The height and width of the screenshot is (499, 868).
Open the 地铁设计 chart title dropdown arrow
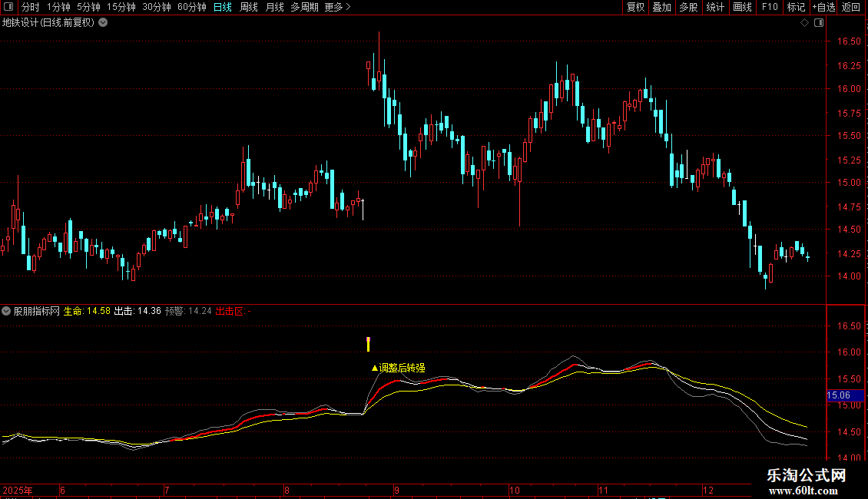click(103, 23)
